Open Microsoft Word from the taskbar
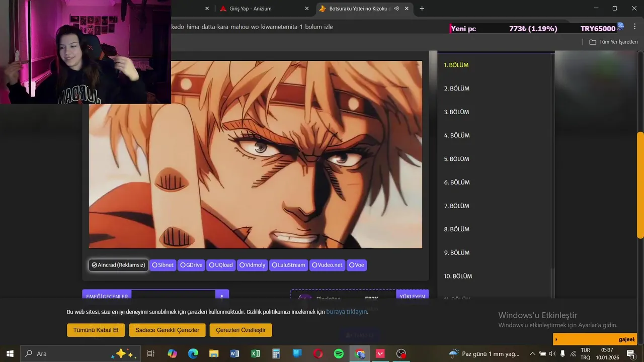Viewport: 644px width, 362px height. [234, 353]
